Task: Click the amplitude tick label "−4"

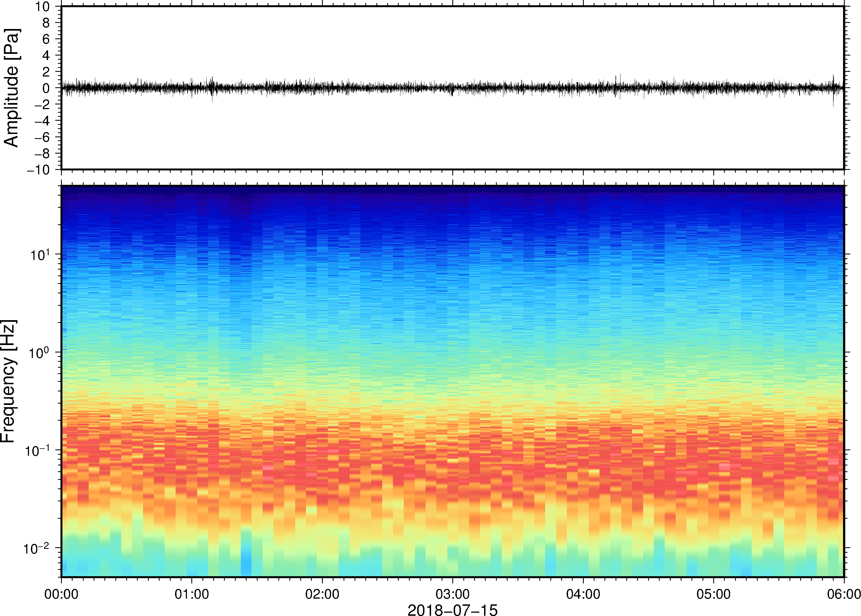Action: (x=42, y=121)
